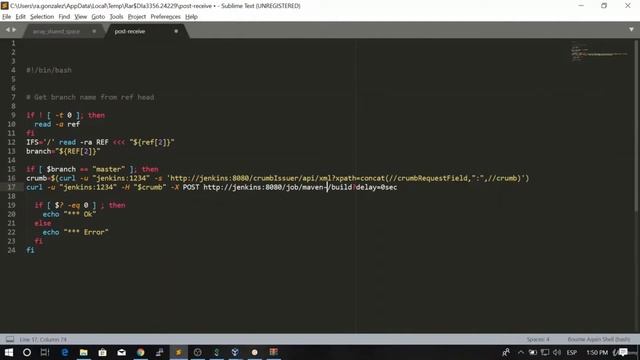640x360 pixels.
Task: Close the first inactive tab
Action: [x=94, y=31]
